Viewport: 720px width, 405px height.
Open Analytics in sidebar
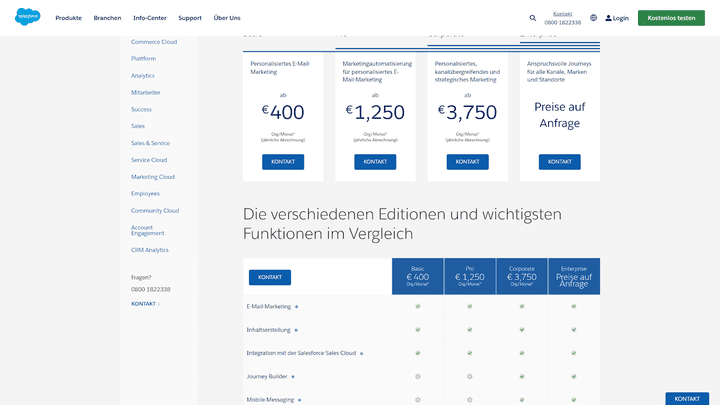(x=143, y=76)
